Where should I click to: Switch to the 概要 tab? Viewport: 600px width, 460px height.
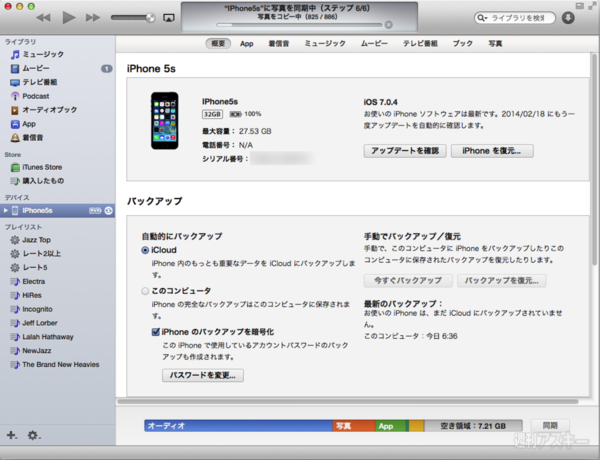pos(218,44)
